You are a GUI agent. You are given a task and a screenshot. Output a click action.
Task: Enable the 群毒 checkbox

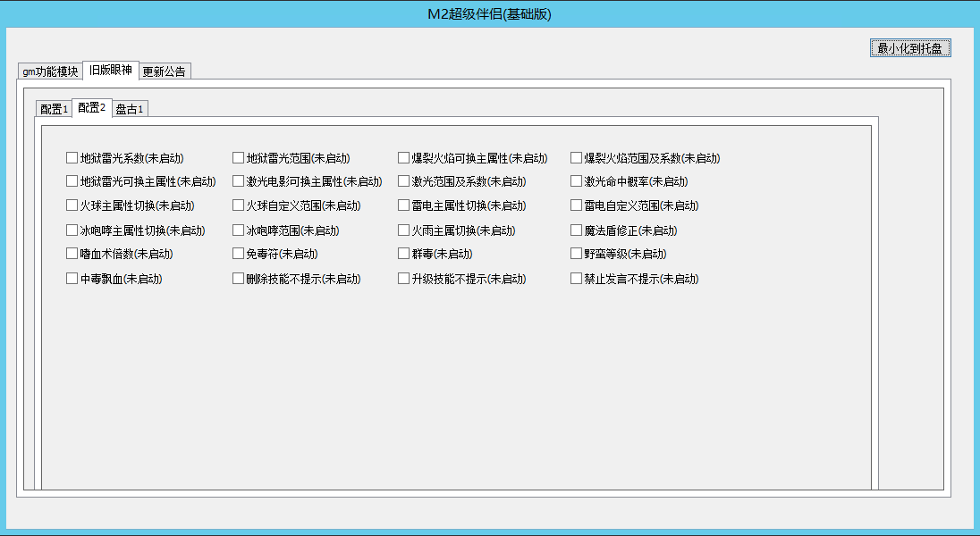click(x=403, y=253)
